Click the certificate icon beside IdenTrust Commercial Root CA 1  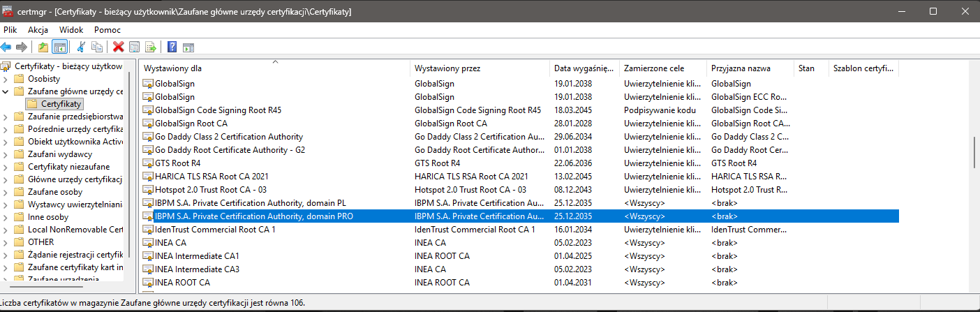[148, 229]
